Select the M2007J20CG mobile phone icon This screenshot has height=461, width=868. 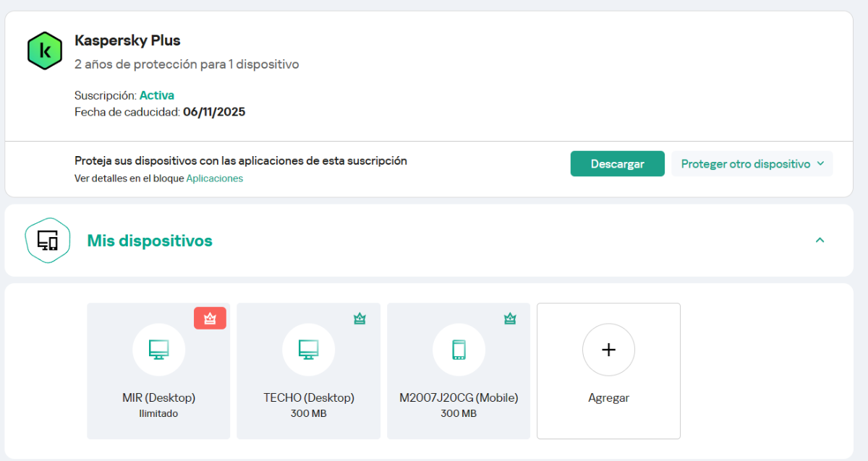459,350
